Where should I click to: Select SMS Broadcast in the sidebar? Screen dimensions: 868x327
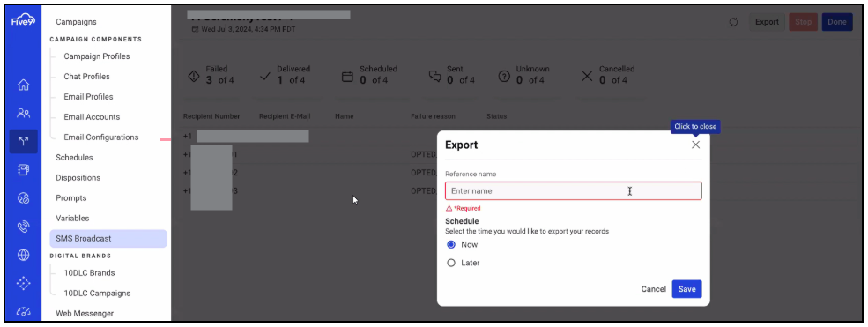[x=108, y=239]
